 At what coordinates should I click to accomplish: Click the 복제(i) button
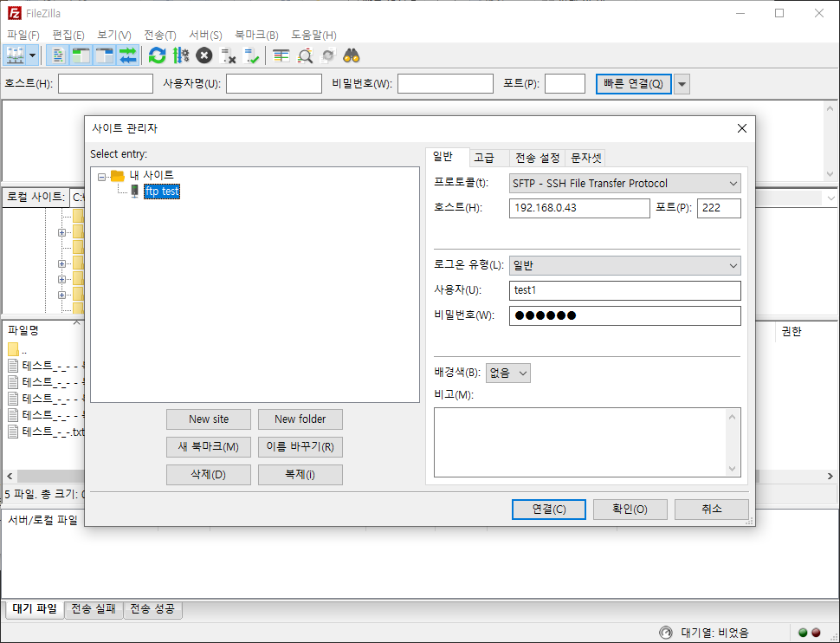(x=300, y=475)
